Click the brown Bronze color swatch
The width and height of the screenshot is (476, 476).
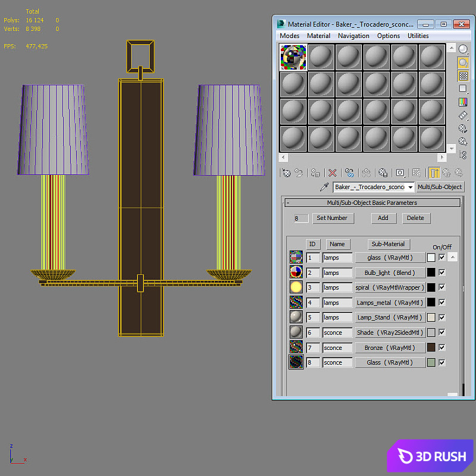[x=431, y=347]
